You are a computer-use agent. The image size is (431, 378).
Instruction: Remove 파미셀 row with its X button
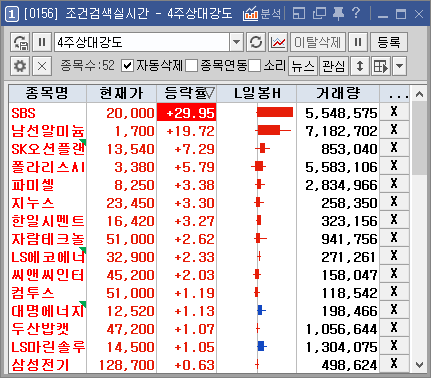click(x=394, y=184)
